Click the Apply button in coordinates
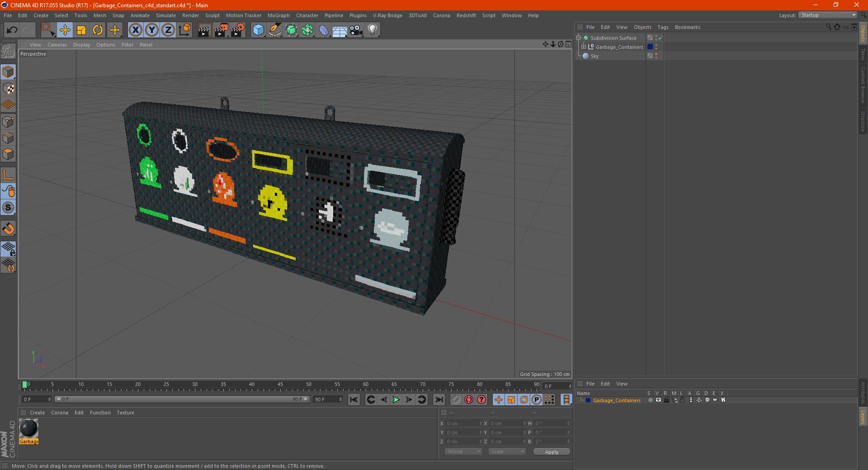This screenshot has width=868, height=470. click(552, 452)
